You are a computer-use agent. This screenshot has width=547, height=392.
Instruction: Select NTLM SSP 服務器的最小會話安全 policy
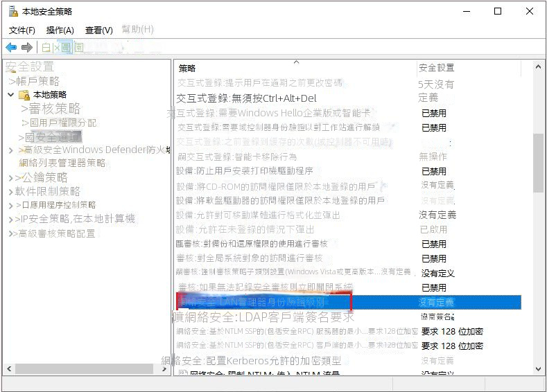[x=297, y=331]
